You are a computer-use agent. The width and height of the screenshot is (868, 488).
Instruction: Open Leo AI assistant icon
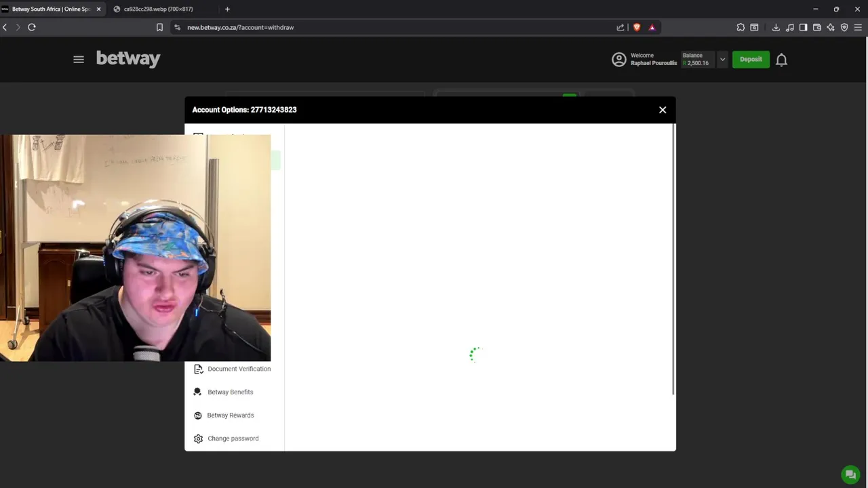[x=831, y=27]
